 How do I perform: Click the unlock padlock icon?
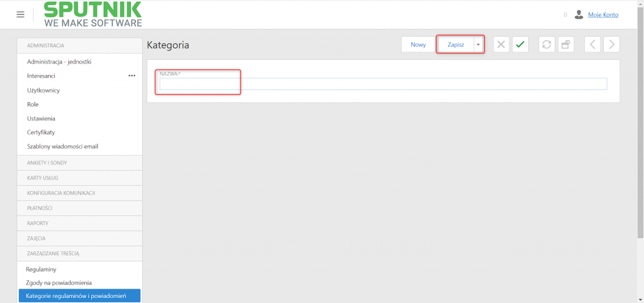pos(565,44)
